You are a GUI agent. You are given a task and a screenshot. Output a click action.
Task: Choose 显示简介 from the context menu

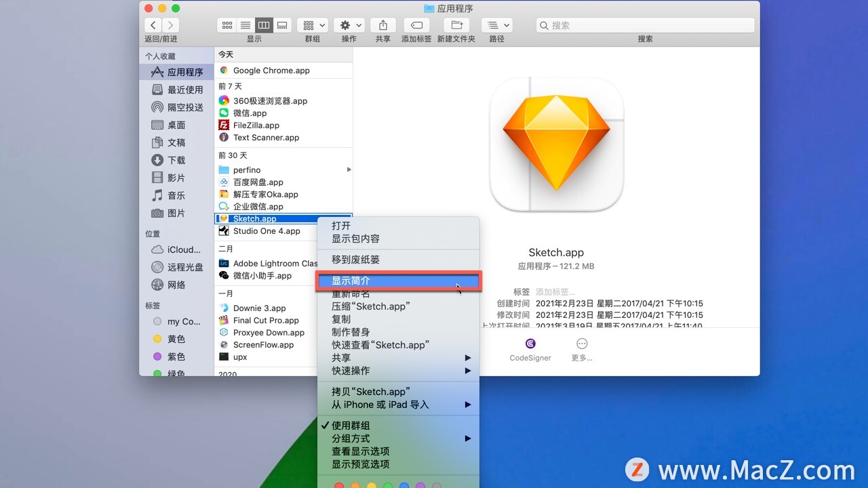399,281
